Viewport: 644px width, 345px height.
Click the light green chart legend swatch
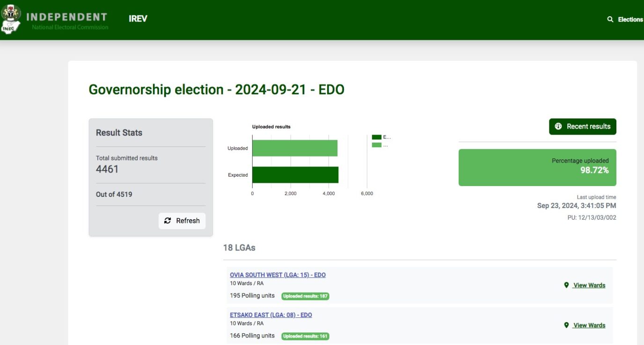tap(376, 145)
